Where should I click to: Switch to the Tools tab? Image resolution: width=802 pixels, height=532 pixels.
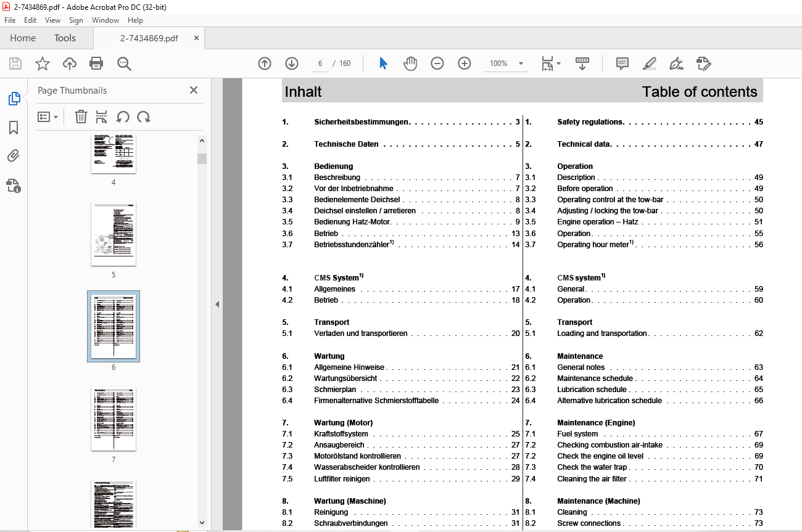pos(65,38)
